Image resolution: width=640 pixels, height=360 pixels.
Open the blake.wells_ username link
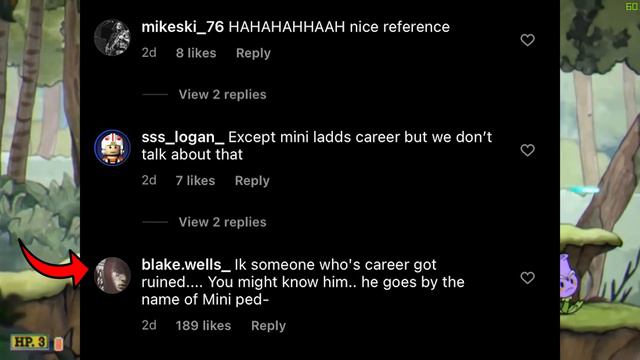(186, 265)
